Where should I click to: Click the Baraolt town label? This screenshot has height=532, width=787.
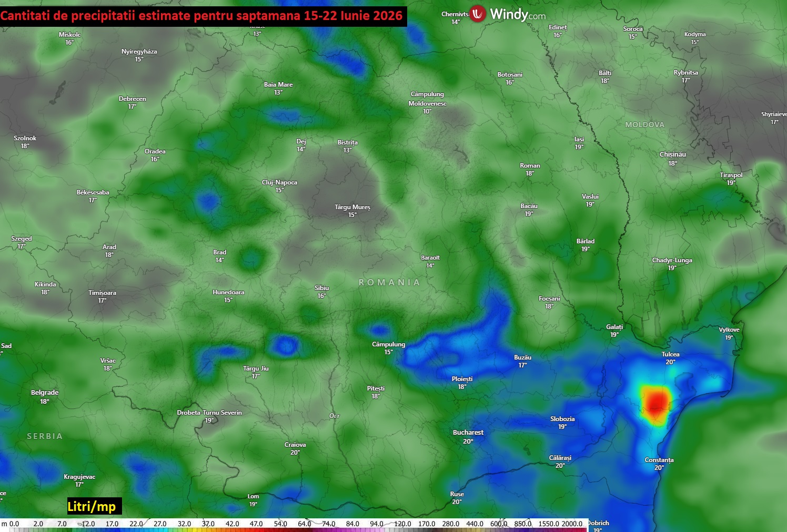point(430,258)
